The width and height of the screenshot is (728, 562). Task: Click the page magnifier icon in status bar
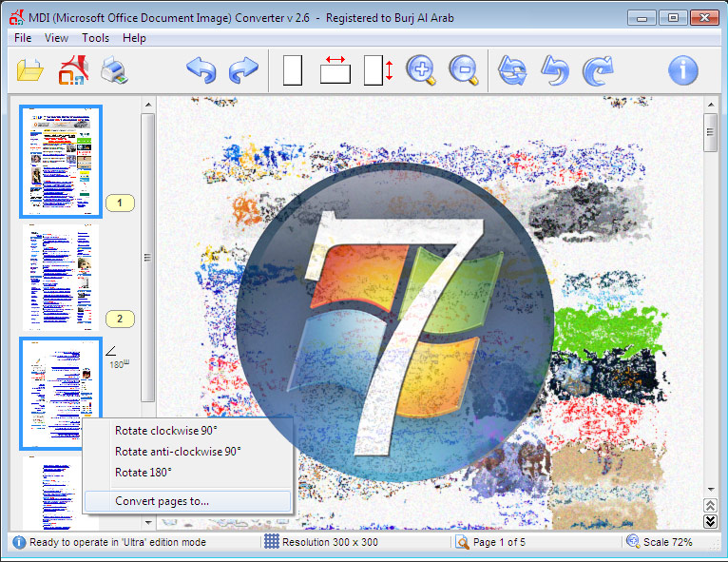462,542
